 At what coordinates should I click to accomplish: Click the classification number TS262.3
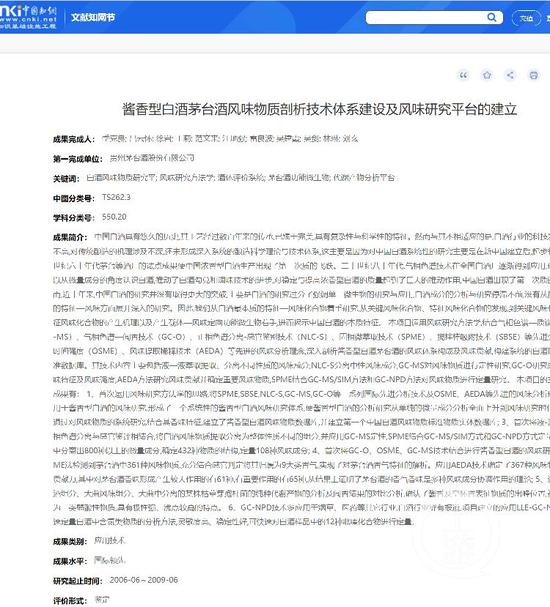[117, 197]
